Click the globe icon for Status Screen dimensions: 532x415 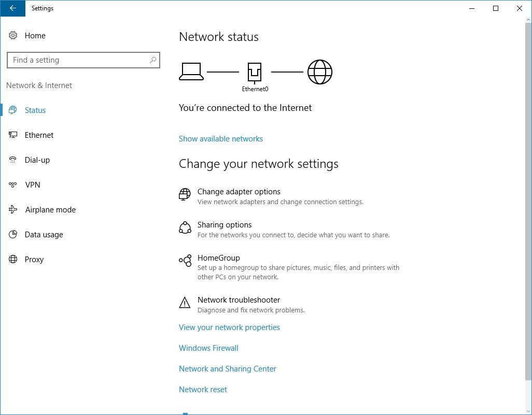click(x=13, y=110)
